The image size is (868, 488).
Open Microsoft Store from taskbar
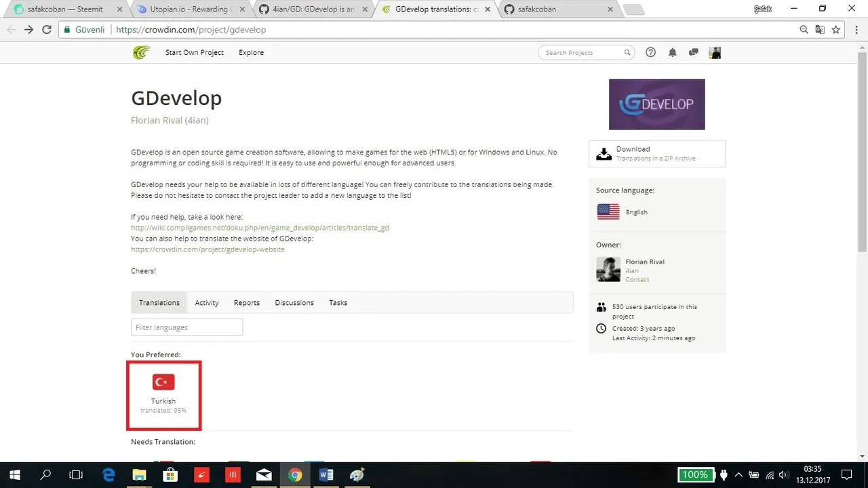[170, 474]
